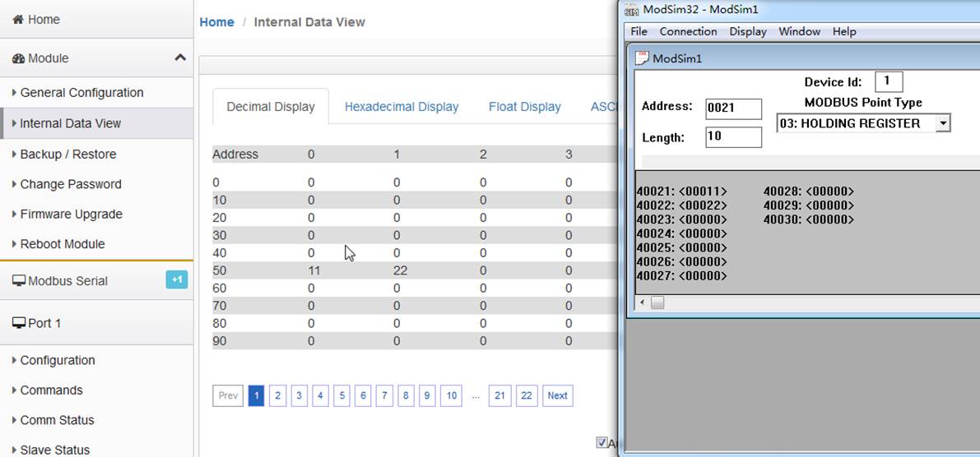Click the horizontal scrollbar left arrow in ModSim1
Screen dimensions: 980x457
642,302
